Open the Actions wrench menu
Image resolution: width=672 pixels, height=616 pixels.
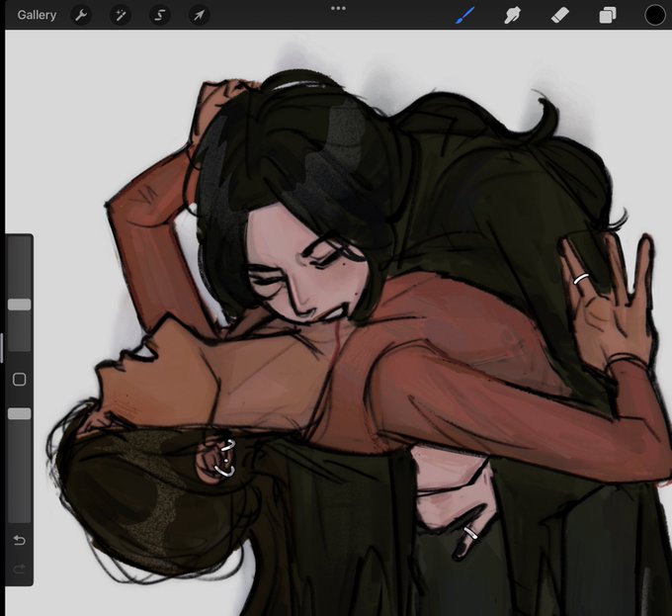point(81,16)
